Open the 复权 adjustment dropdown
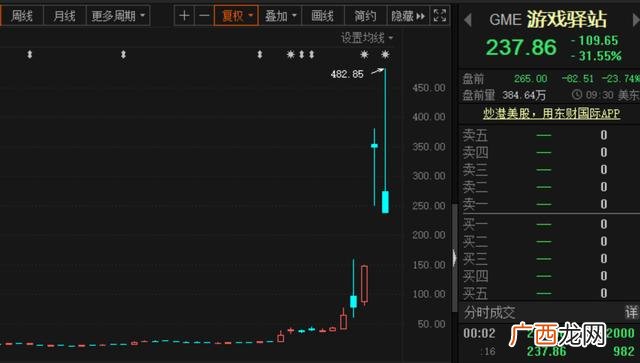 coord(236,16)
